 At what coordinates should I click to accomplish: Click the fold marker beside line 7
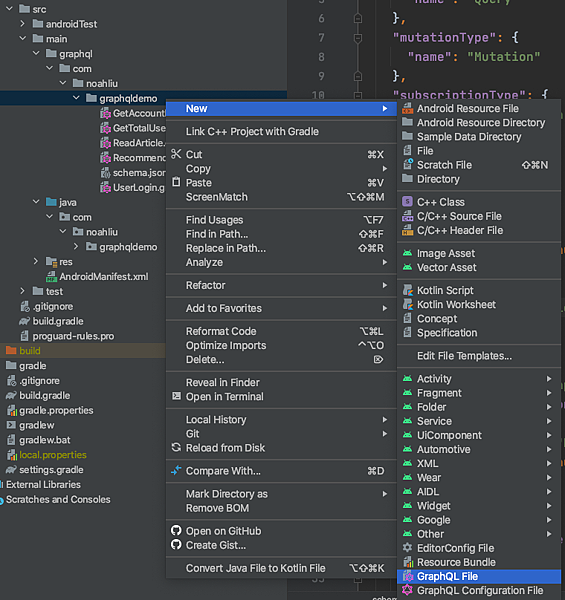coord(358,38)
